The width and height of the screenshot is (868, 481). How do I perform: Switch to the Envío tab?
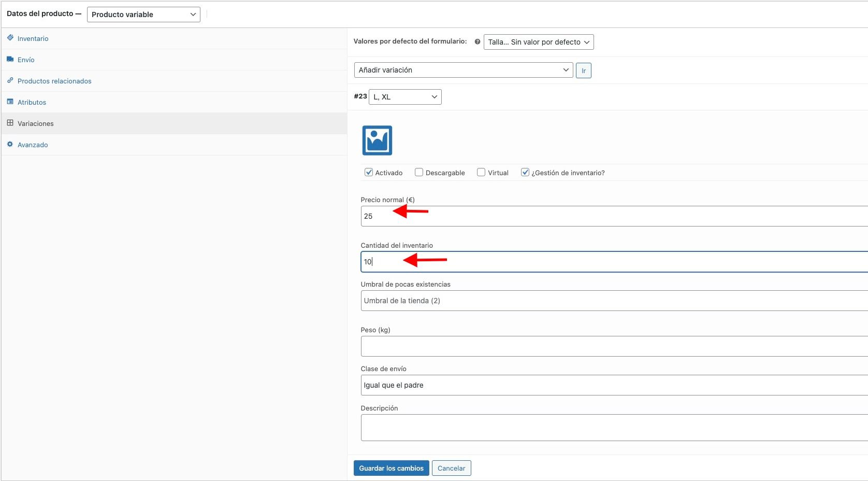tap(174, 60)
